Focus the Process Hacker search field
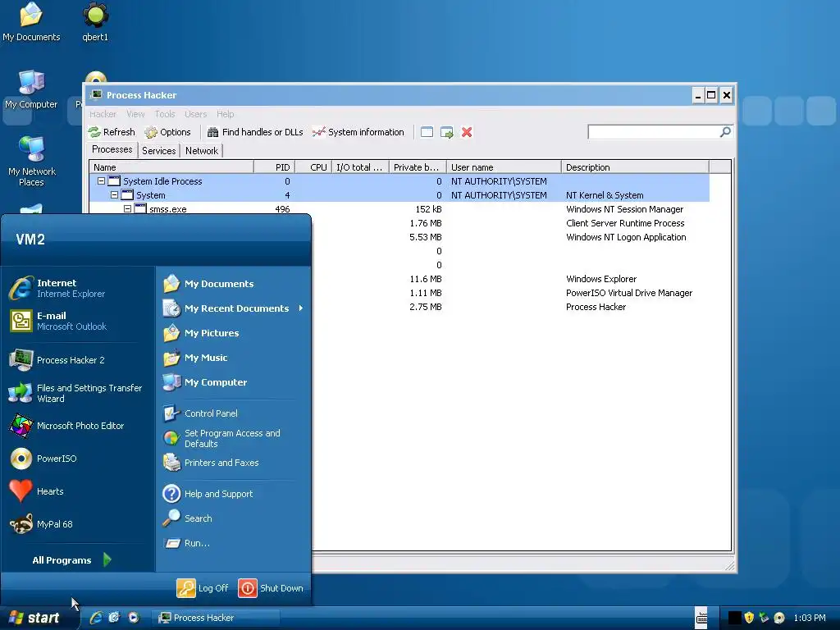The height and width of the screenshot is (630, 840). point(654,132)
